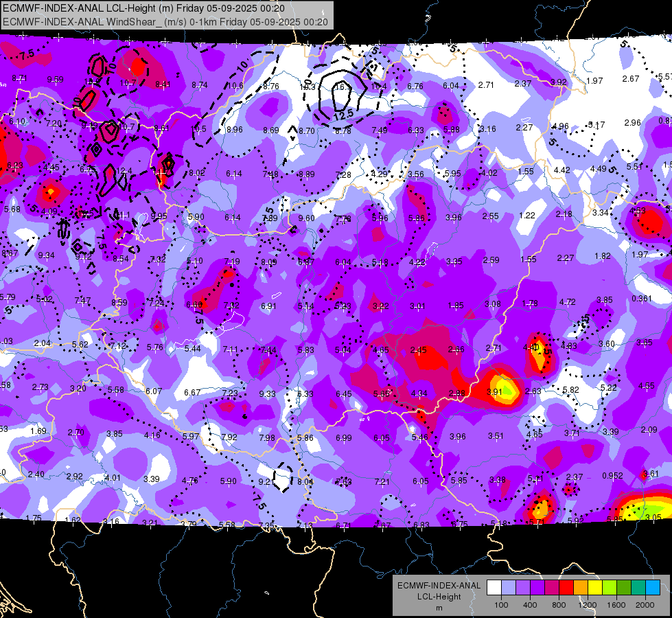The width and height of the screenshot is (672, 618).
Task: Click the legend tick label 1600
Action: (616, 605)
